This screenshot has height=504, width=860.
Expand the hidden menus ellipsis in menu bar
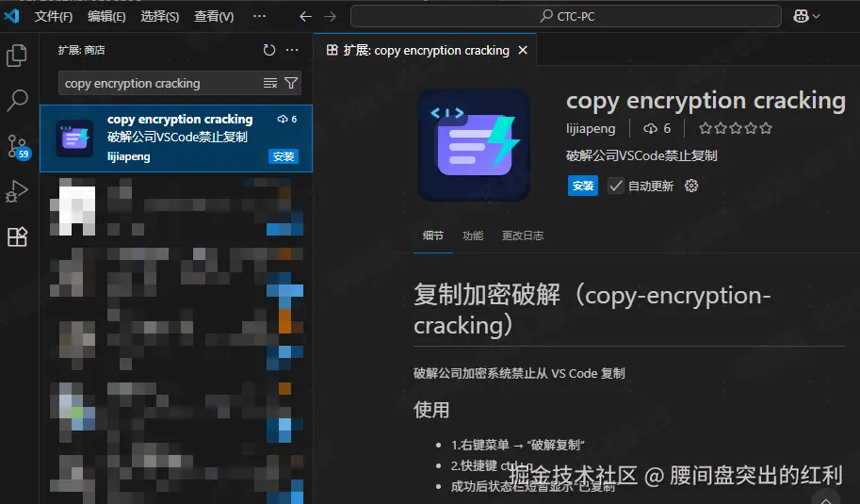[x=259, y=16]
